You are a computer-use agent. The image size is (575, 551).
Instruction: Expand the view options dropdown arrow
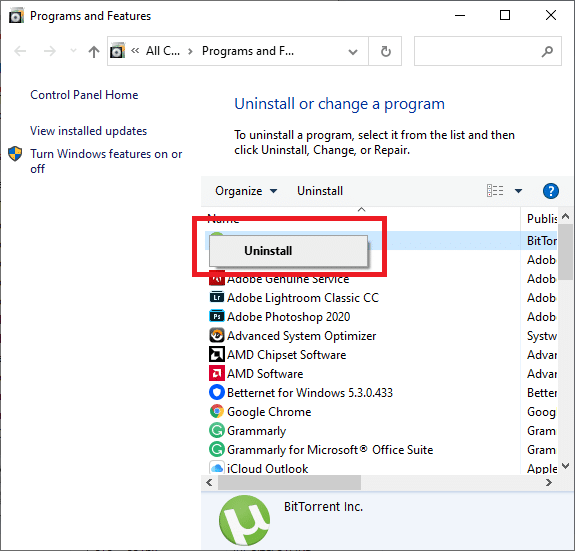pos(518,191)
